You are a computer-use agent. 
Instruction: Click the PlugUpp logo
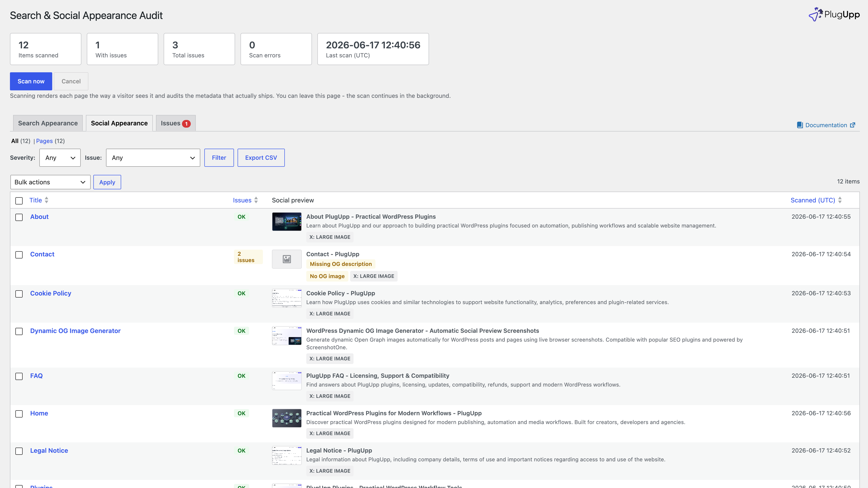834,14
